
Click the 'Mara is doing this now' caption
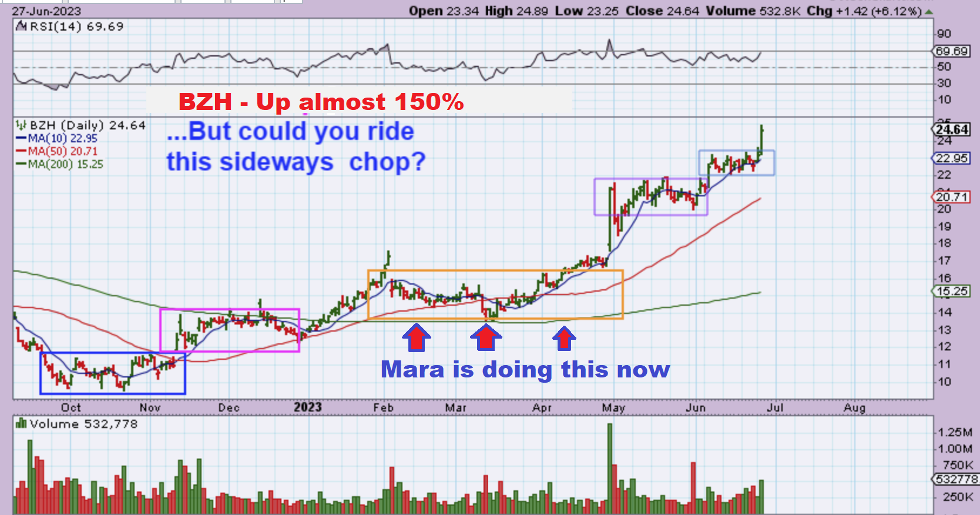pyautogui.click(x=525, y=370)
